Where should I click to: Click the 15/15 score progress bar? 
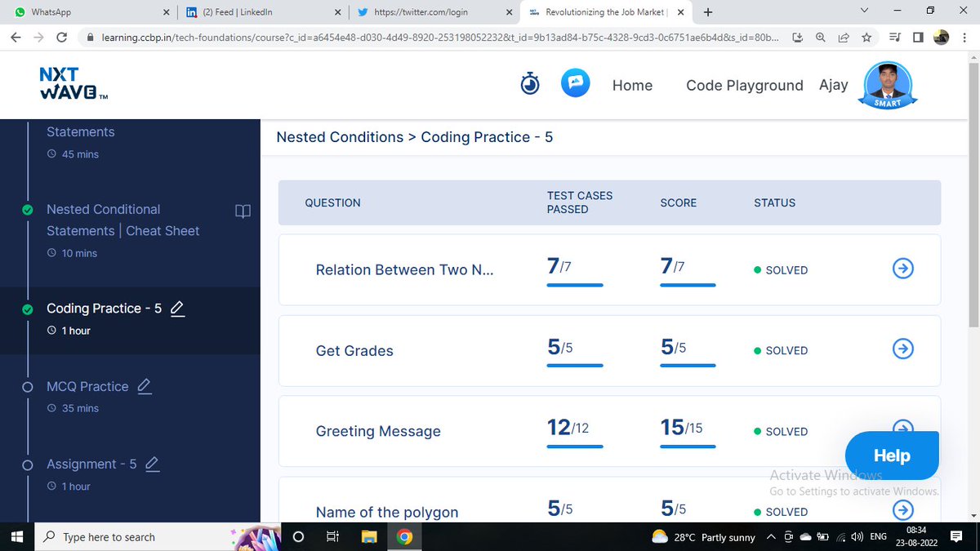tap(688, 447)
